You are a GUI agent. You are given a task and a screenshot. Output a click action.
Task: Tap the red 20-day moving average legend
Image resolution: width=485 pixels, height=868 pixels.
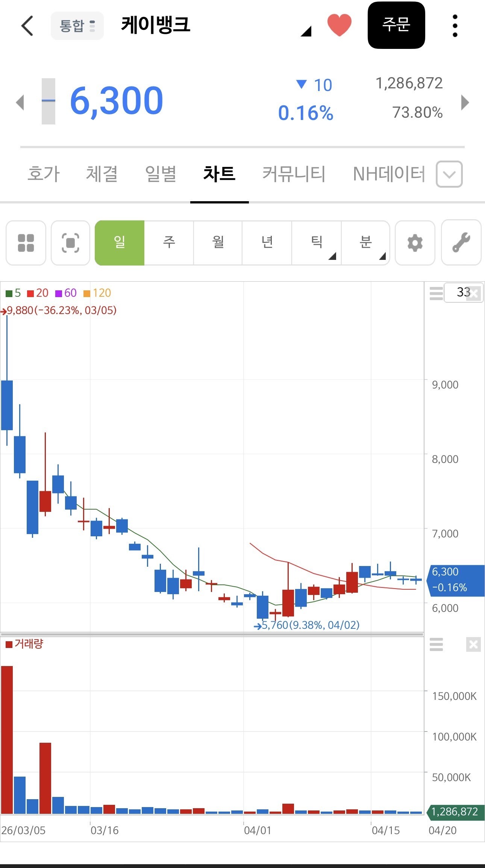(38, 293)
